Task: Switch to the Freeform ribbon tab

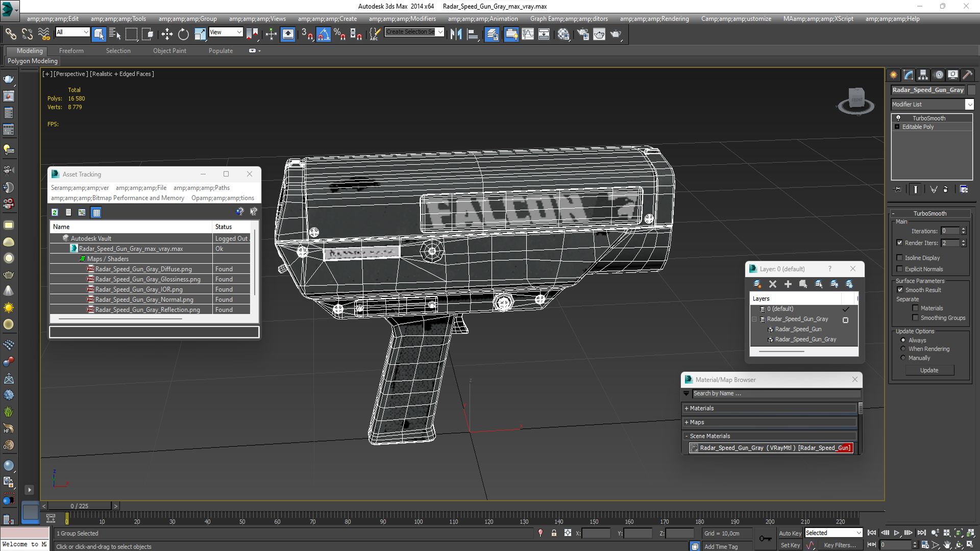Action: 71,51
